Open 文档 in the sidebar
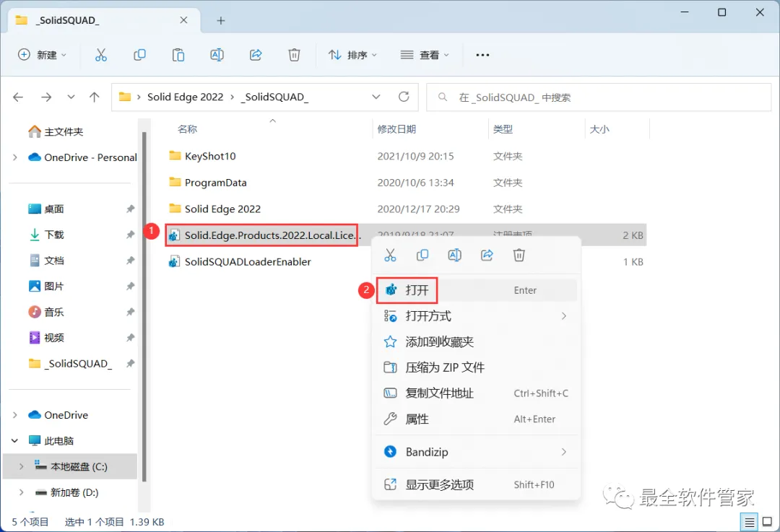The width and height of the screenshot is (780, 532). pos(46,261)
